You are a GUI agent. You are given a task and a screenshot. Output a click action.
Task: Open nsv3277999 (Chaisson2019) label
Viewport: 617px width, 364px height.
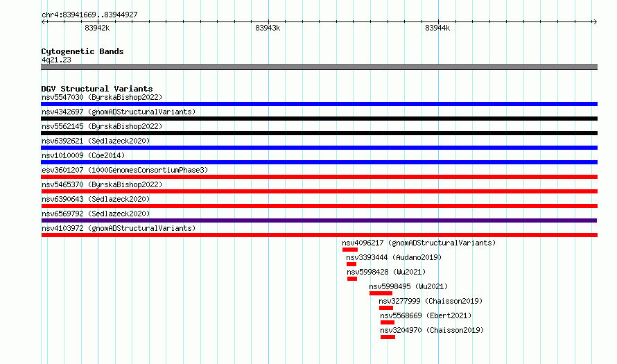[x=431, y=301]
